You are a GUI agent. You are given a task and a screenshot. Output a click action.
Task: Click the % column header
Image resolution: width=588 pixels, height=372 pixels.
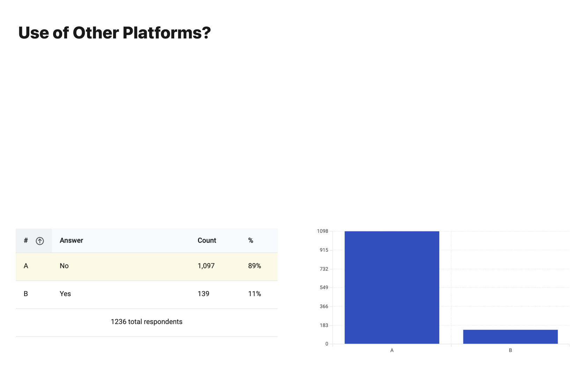click(x=251, y=241)
